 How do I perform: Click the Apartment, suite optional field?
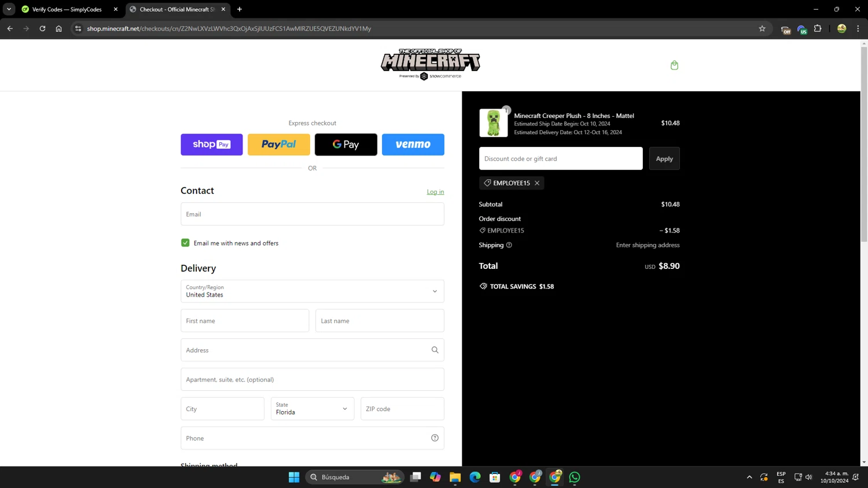(x=312, y=379)
